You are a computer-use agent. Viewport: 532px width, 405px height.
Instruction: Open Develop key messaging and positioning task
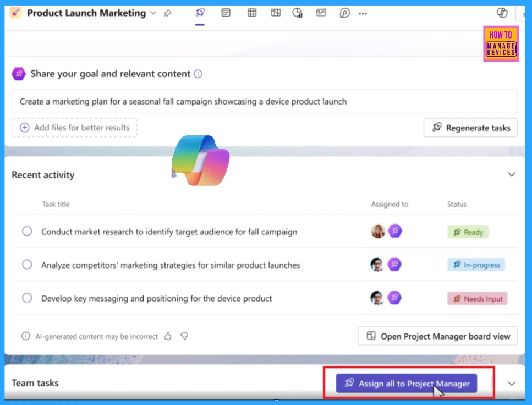(x=156, y=298)
